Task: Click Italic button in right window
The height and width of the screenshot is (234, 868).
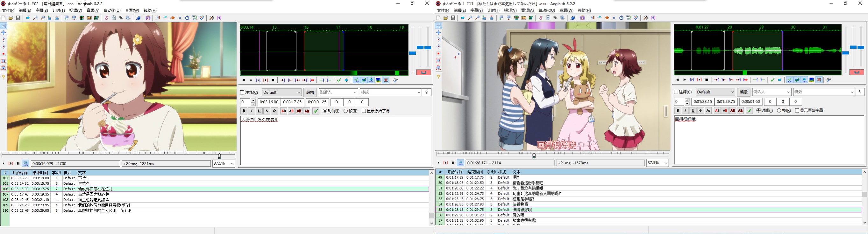Action: (685, 111)
